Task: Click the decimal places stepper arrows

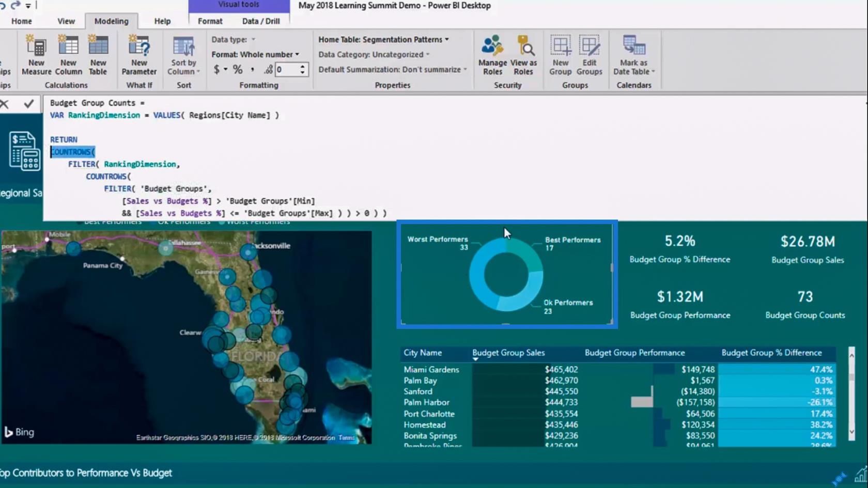Action: coord(302,69)
